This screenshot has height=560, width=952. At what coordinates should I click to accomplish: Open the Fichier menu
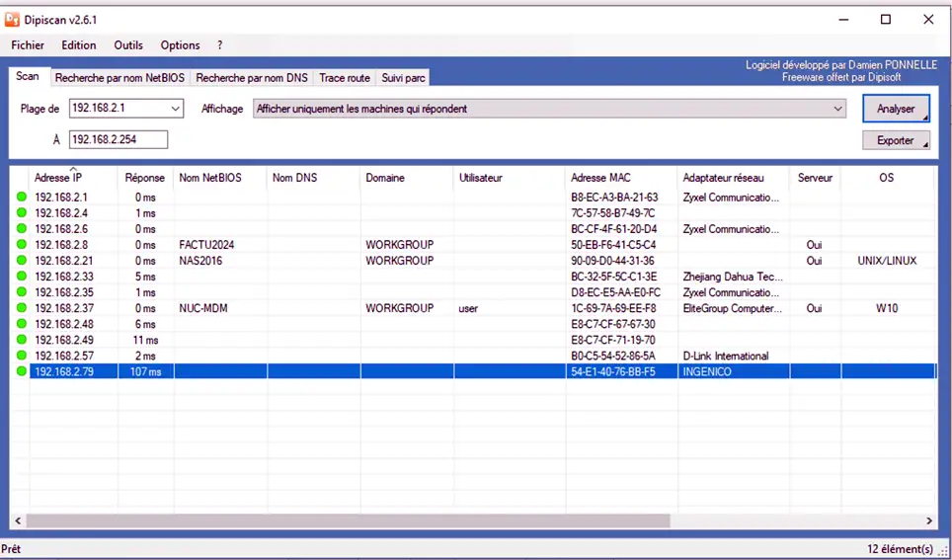click(x=28, y=45)
